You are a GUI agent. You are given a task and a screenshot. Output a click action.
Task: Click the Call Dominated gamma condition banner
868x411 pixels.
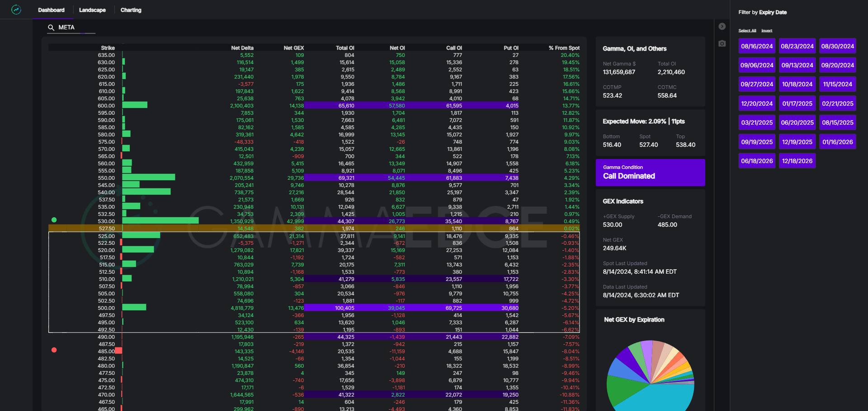650,173
